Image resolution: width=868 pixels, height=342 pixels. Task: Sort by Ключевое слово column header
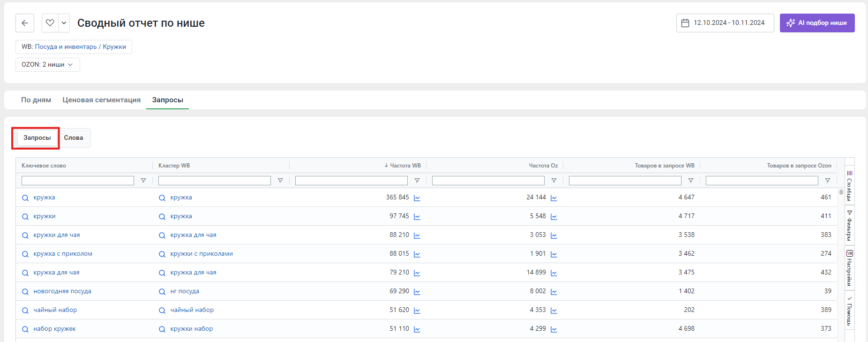pyautogui.click(x=44, y=166)
